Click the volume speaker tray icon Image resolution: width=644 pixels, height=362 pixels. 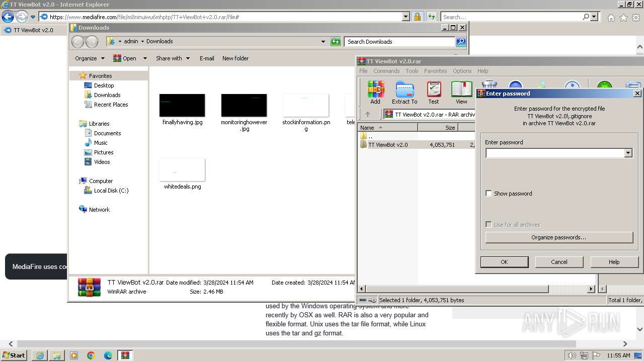pyautogui.click(x=572, y=355)
